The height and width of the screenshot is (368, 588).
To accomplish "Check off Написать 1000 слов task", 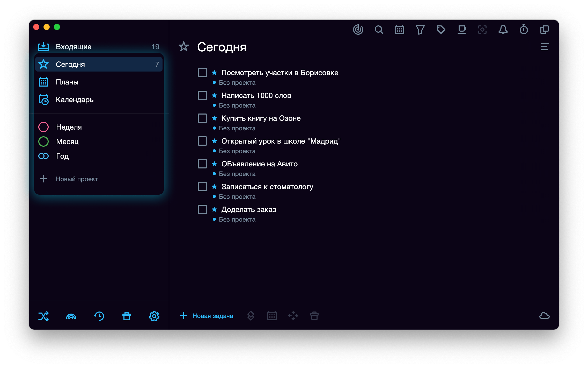I will point(202,95).
